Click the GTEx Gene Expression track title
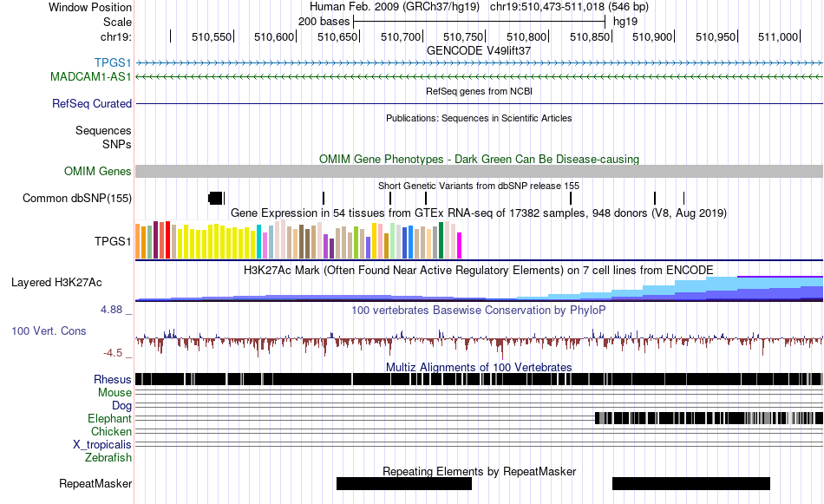This screenshot has width=824, height=504. (479, 213)
